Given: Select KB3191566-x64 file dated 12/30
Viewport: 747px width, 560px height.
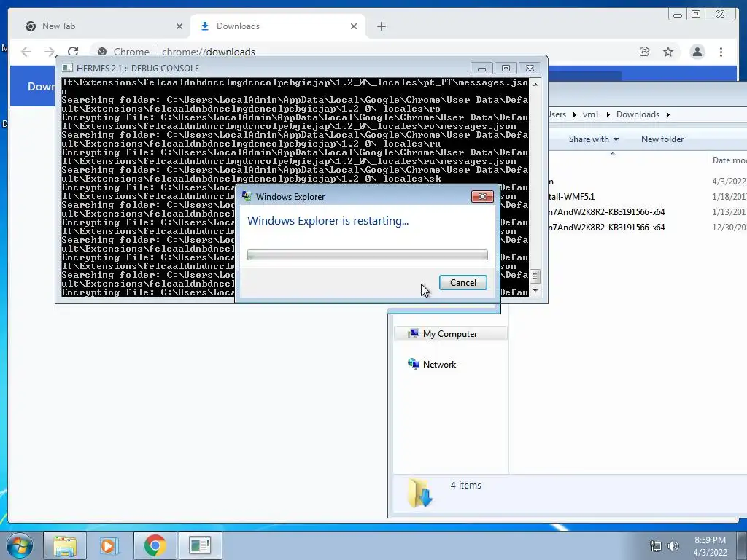Looking at the screenshot, I should coord(606,227).
